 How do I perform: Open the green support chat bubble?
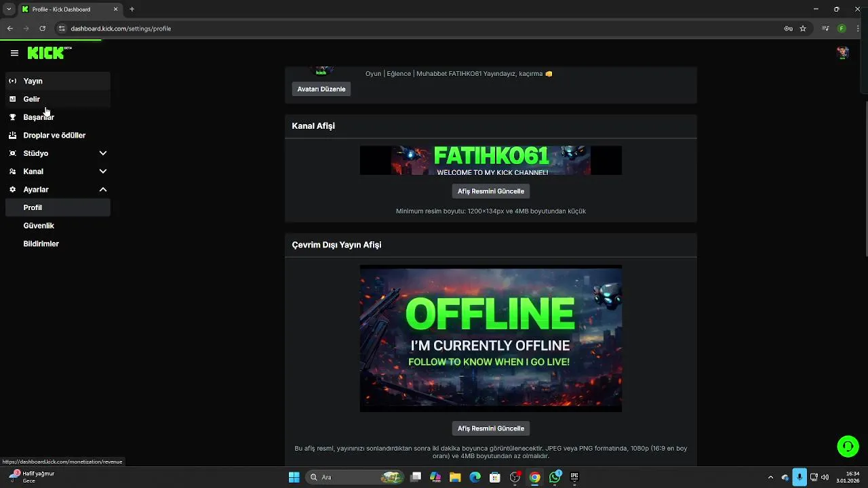click(848, 446)
